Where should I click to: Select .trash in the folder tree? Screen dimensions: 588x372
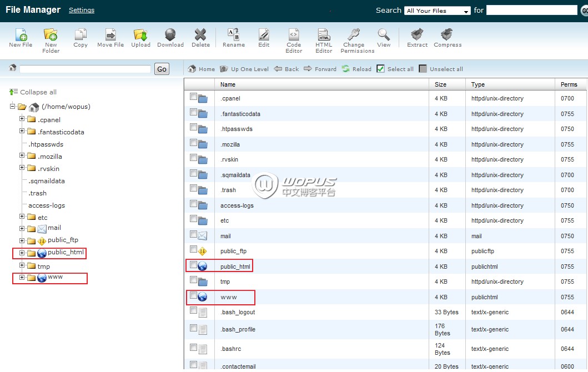(38, 193)
